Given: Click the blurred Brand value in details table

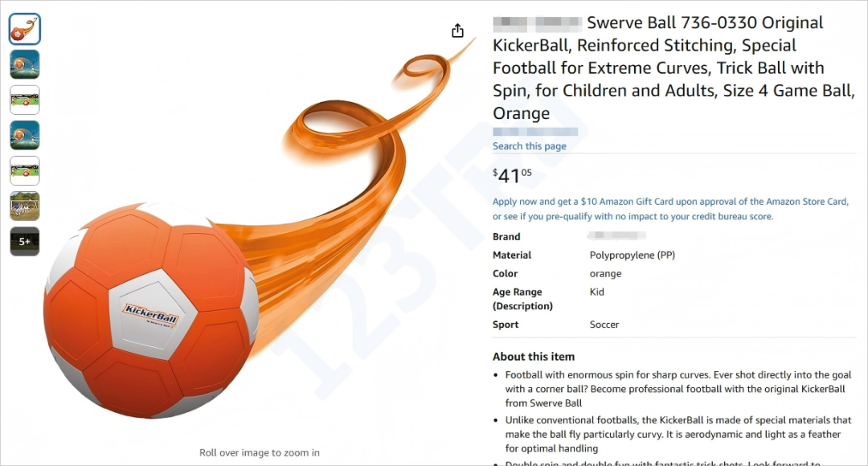Looking at the screenshot, I should click(x=616, y=235).
